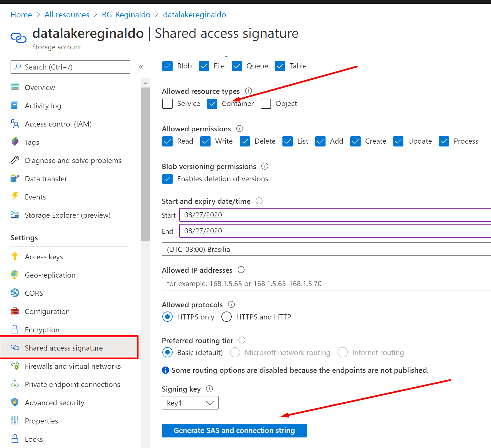The height and width of the screenshot is (448, 491).
Task: Collapse the sidebar with double chevron
Action: pos(141,67)
